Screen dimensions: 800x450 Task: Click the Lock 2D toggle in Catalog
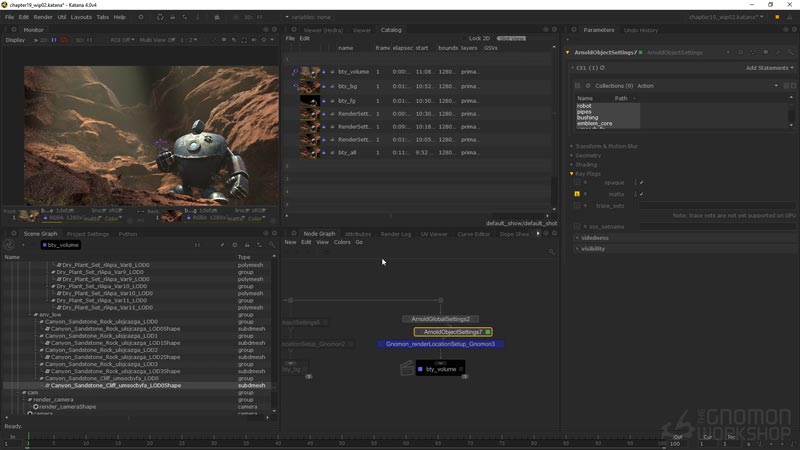(479, 38)
